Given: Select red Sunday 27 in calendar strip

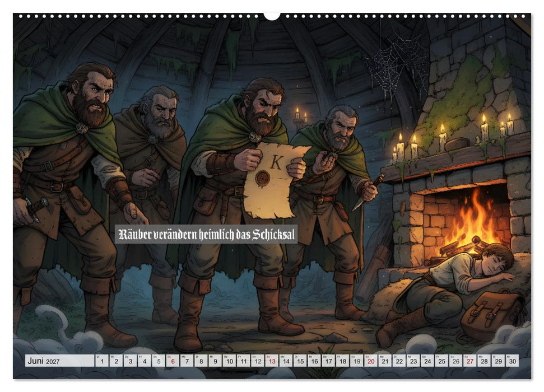Looking at the screenshot, I should 471,361.
